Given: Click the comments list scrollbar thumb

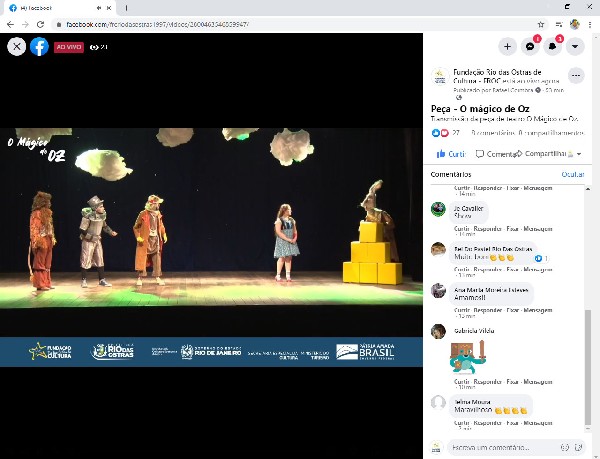Looking at the screenshot, I should pos(588,367).
